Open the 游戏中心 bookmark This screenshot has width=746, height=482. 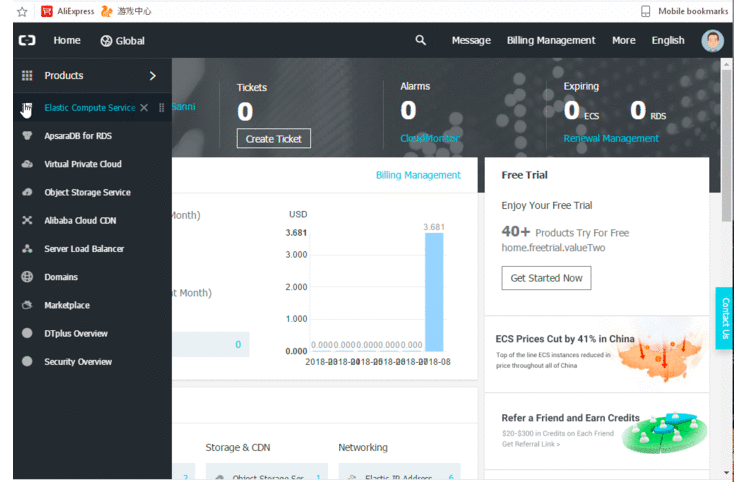(x=126, y=11)
